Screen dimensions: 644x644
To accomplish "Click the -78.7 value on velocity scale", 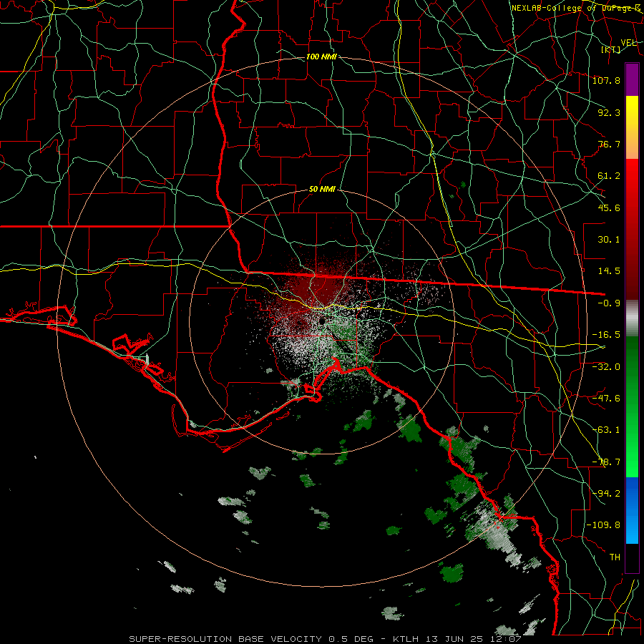I will click(606, 462).
